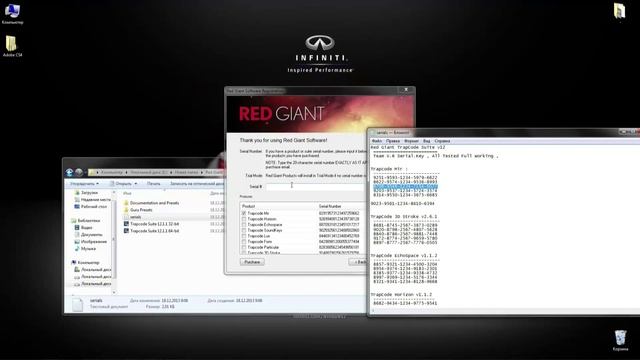Click Записать на оптический диск in Explorer

pos(197,184)
